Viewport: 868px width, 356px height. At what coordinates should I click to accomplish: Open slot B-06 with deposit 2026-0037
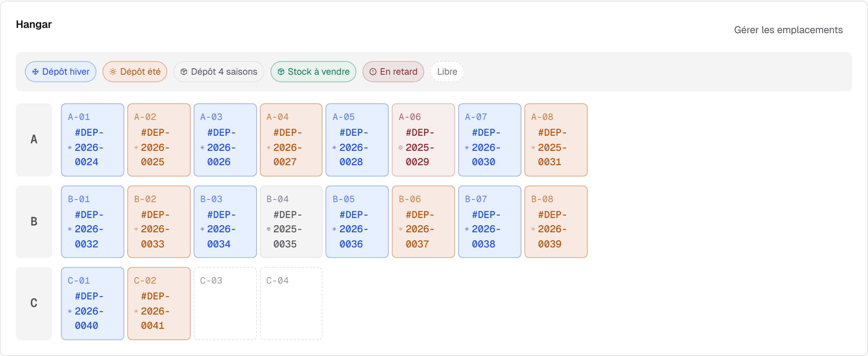pyautogui.click(x=423, y=222)
